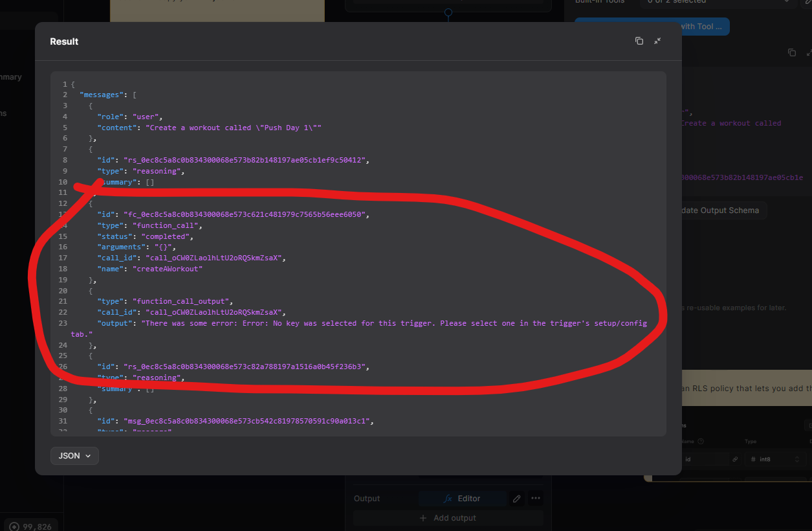Open the JSON format dropdown

pos(74,456)
